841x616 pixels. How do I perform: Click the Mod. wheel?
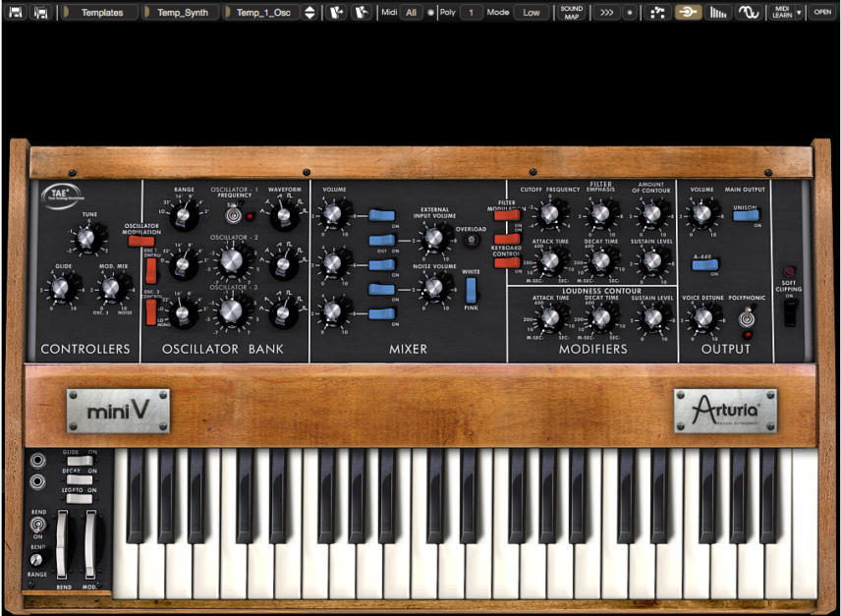(x=89, y=544)
